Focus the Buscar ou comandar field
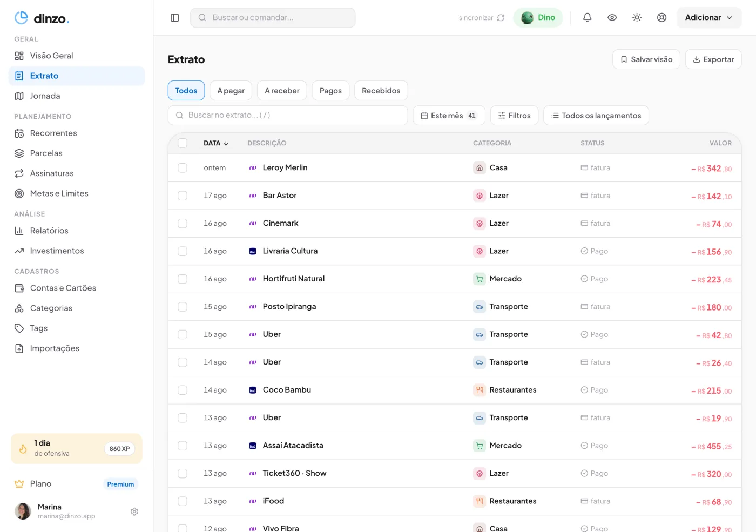 click(273, 18)
